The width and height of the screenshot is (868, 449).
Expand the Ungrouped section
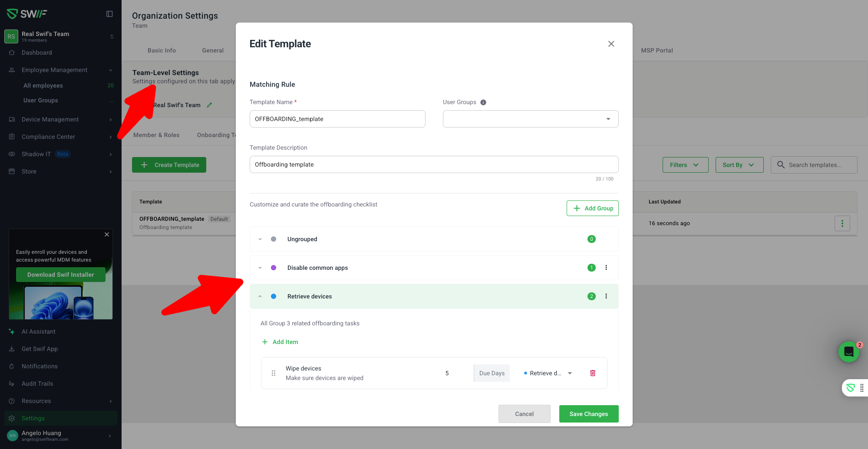point(260,239)
